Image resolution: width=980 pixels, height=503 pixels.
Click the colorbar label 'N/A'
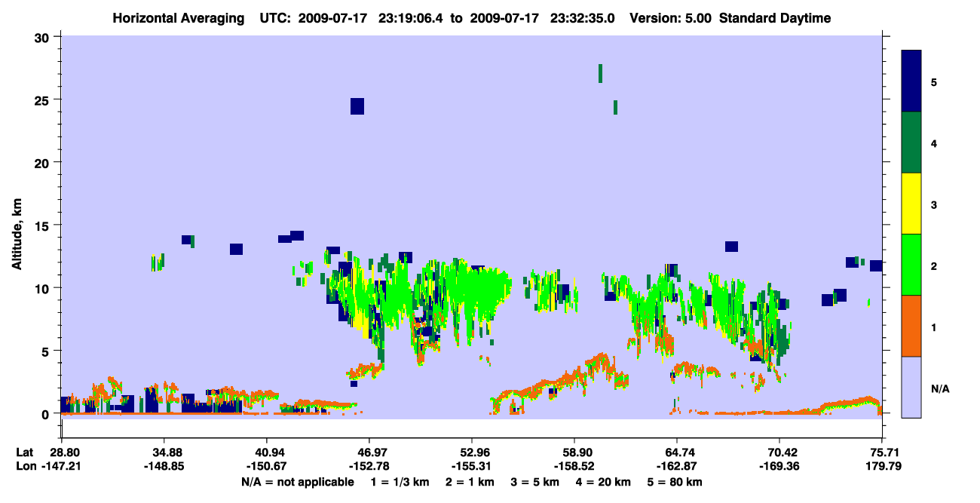click(x=939, y=388)
